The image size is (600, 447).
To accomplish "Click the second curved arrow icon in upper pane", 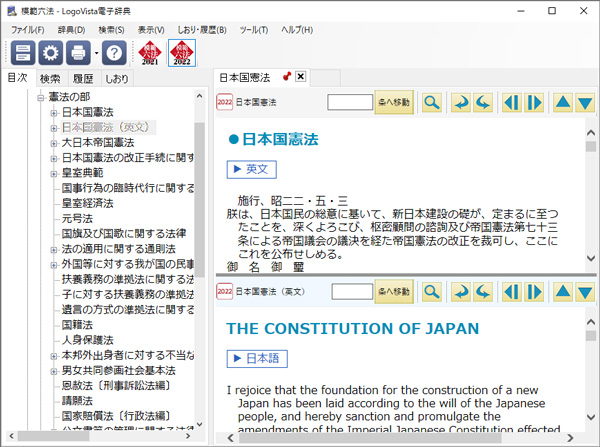I will tap(483, 103).
